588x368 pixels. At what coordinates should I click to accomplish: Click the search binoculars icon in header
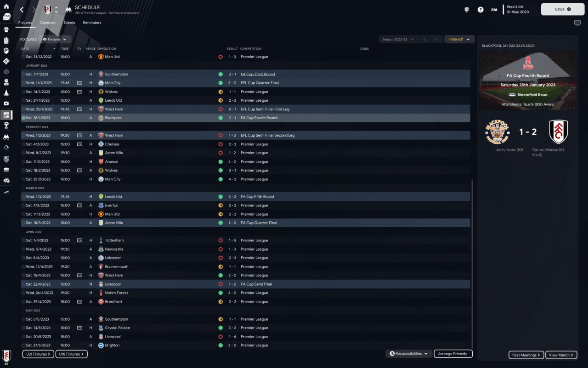point(68,10)
